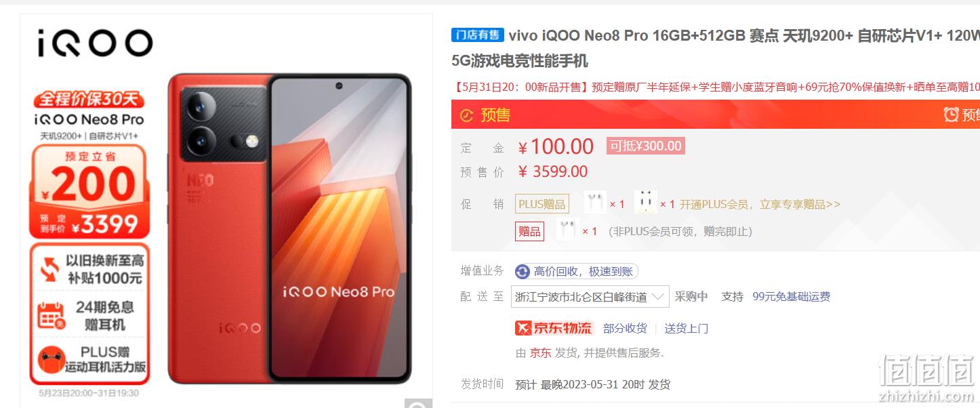
Task: Click the red iQOO Neo8 Pro phone image
Action: click(289, 228)
